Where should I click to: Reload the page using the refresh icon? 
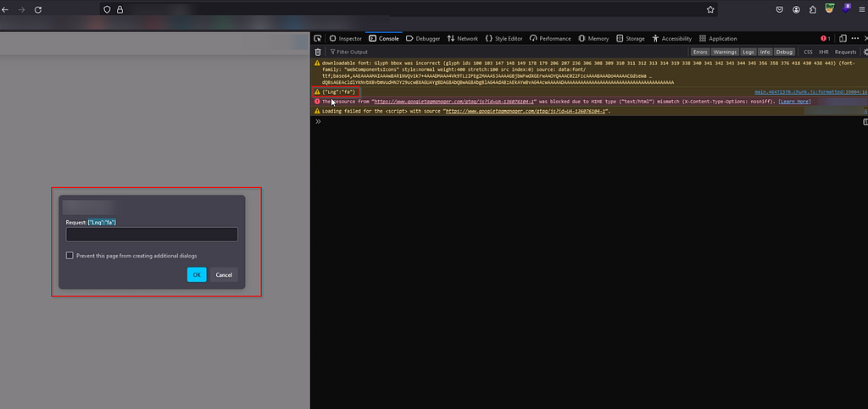point(37,9)
